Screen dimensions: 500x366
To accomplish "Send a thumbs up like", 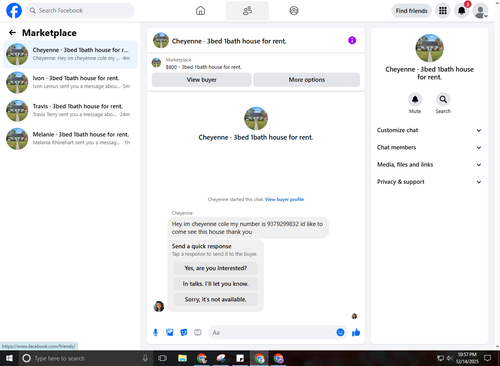I will point(356,332).
